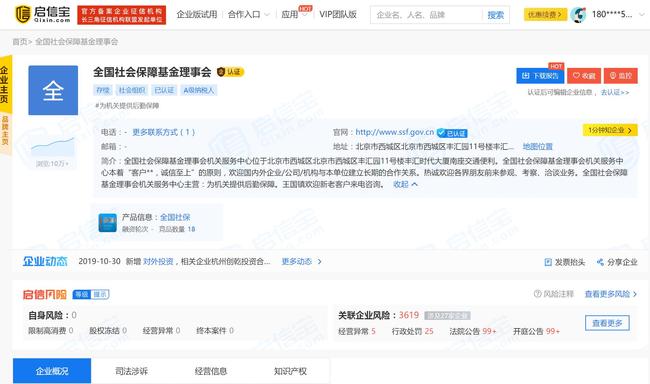Click the 查看更多 outlined button

pos(607,323)
